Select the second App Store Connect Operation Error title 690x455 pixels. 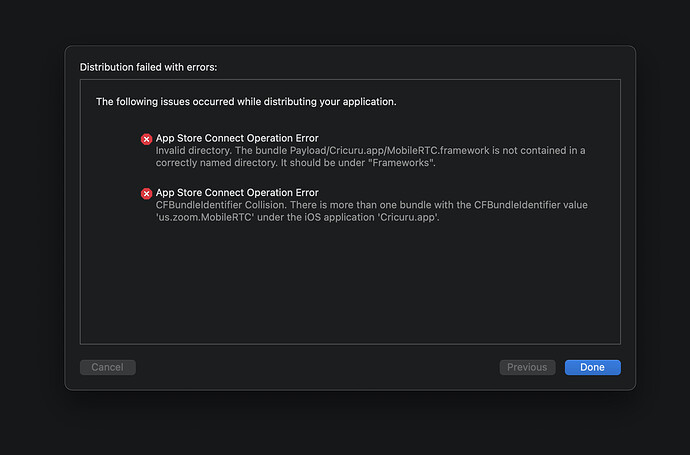(x=237, y=192)
